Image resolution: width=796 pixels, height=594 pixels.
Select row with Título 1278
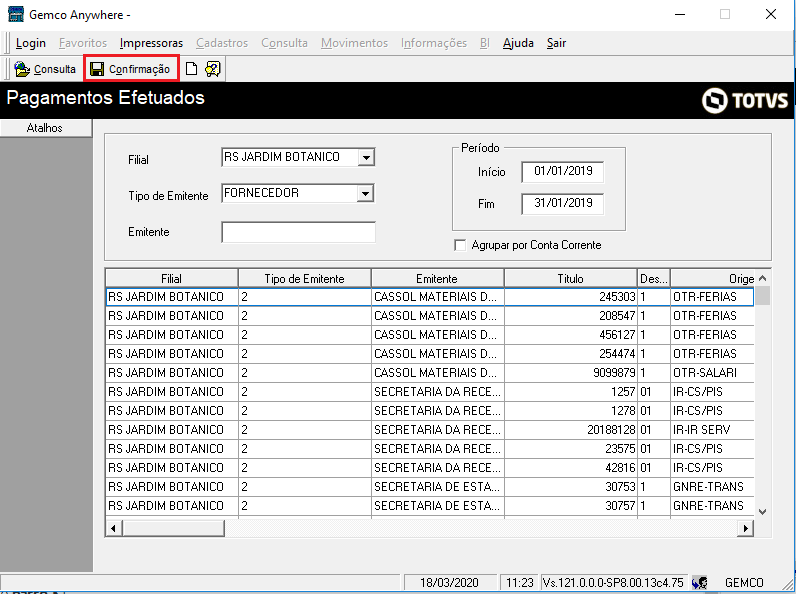429,411
